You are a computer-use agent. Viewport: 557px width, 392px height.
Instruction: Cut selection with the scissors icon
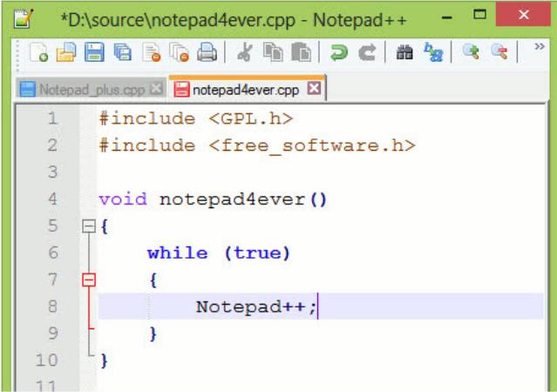[x=243, y=53]
